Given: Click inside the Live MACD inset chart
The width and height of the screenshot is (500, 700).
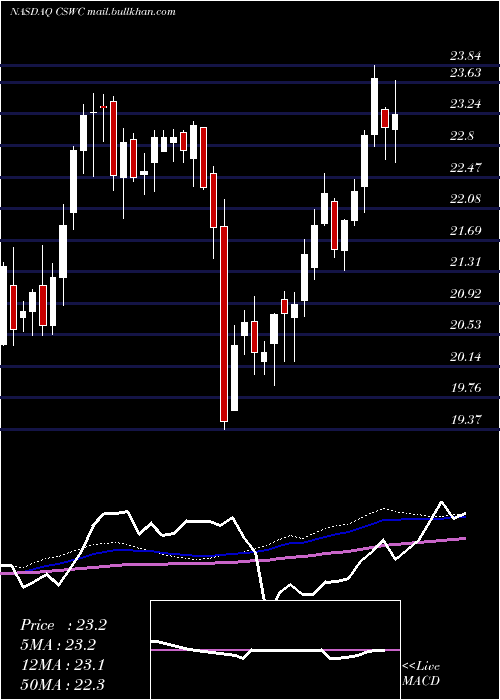Looking at the screenshot, I should point(275,650).
